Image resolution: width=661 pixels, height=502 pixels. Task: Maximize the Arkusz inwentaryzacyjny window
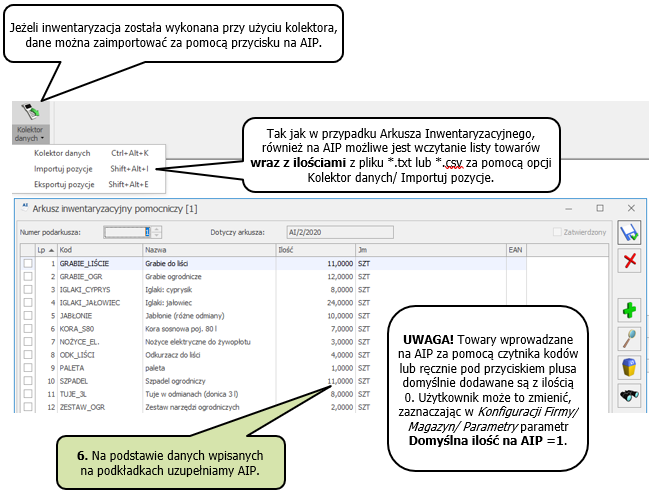coord(600,208)
